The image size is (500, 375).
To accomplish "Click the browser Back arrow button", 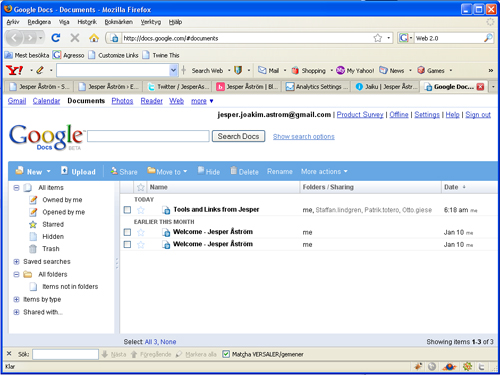I will (x=14, y=38).
